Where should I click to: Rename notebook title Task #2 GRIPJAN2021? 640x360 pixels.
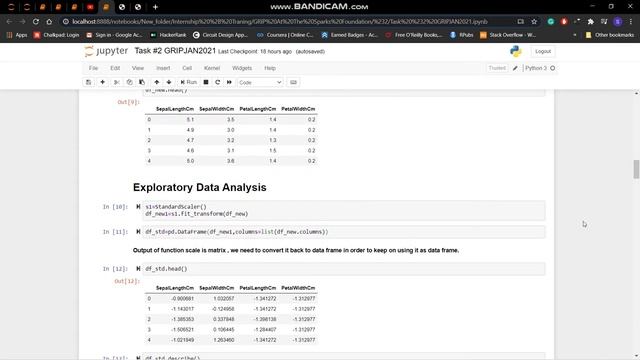click(x=175, y=51)
